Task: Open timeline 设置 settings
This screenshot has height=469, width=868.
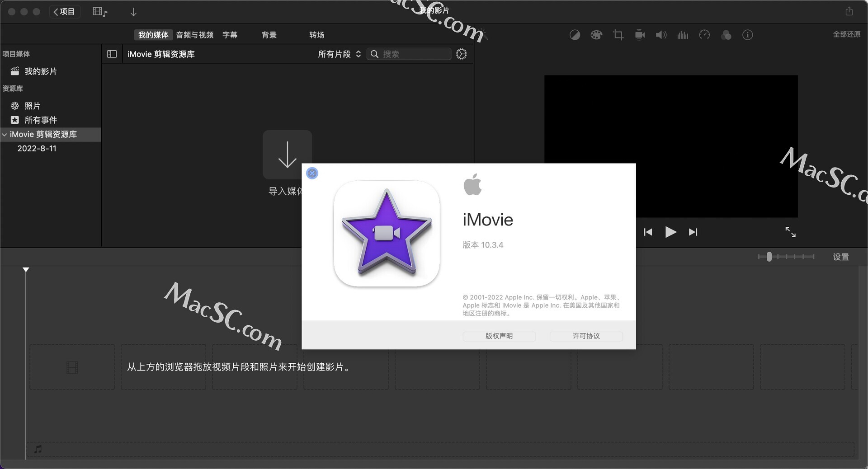Action: (841, 257)
